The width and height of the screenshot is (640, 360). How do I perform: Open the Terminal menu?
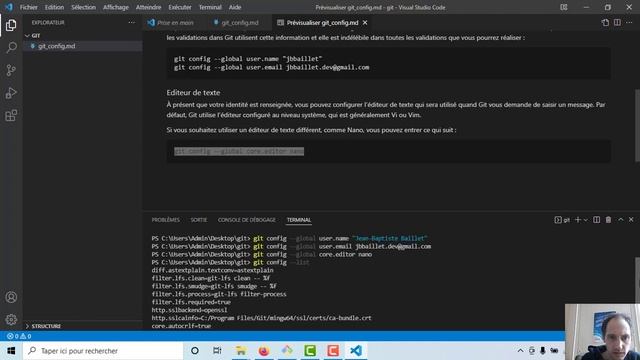(210, 7)
